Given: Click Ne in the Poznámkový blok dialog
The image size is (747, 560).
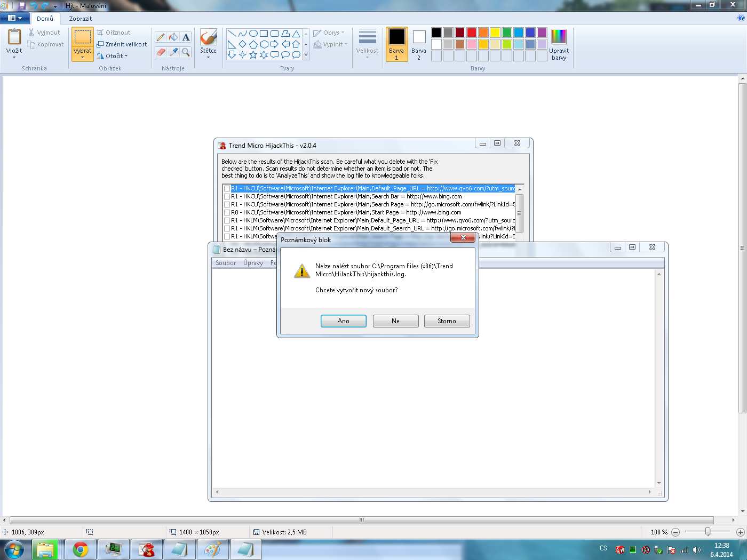Looking at the screenshot, I should point(395,321).
